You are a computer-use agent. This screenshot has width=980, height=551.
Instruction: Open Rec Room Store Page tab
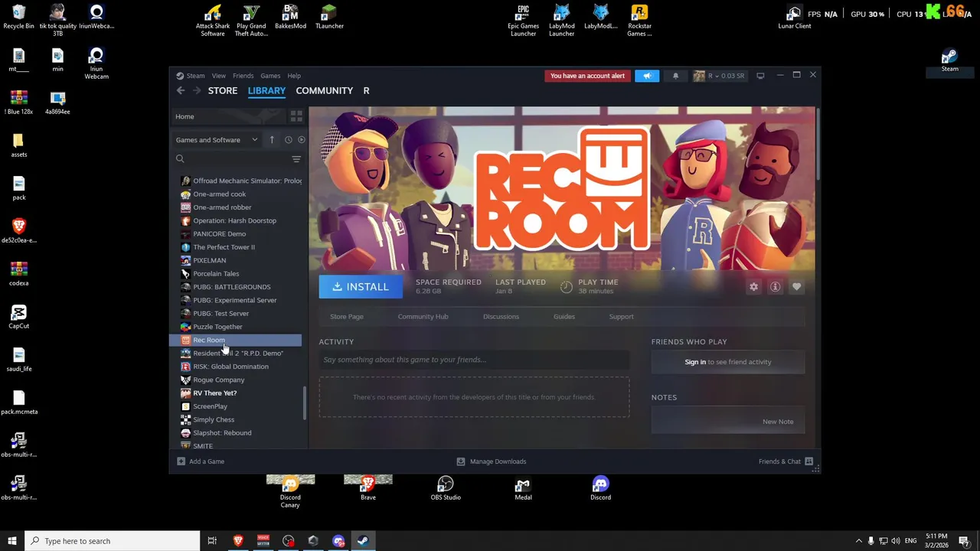[x=347, y=316]
